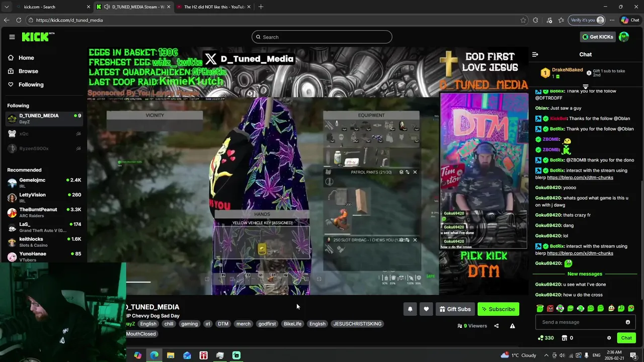The image size is (644, 362).
Task: Open the Kick hamburger sidebar menu
Action: (x=12, y=37)
